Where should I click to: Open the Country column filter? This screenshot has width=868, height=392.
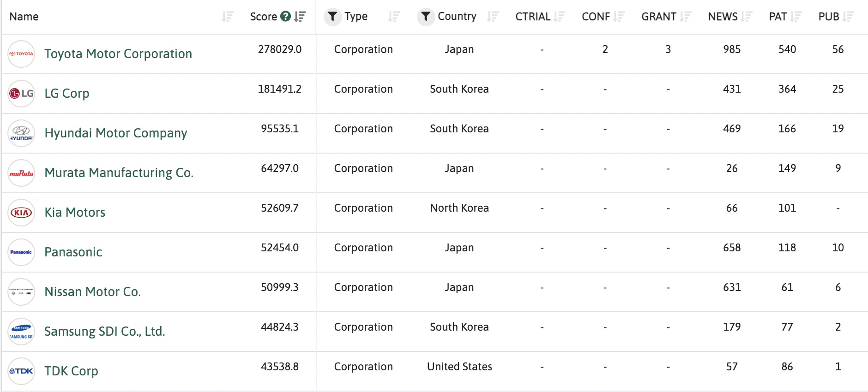(426, 17)
